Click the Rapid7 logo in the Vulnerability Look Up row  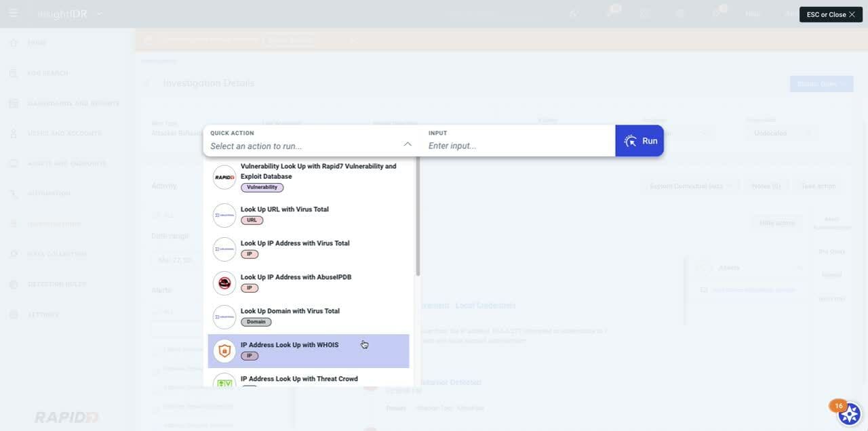(224, 178)
